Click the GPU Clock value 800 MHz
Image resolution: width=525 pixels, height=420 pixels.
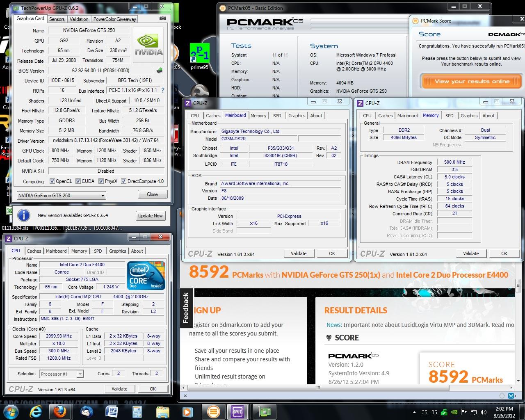pyautogui.click(x=60, y=151)
